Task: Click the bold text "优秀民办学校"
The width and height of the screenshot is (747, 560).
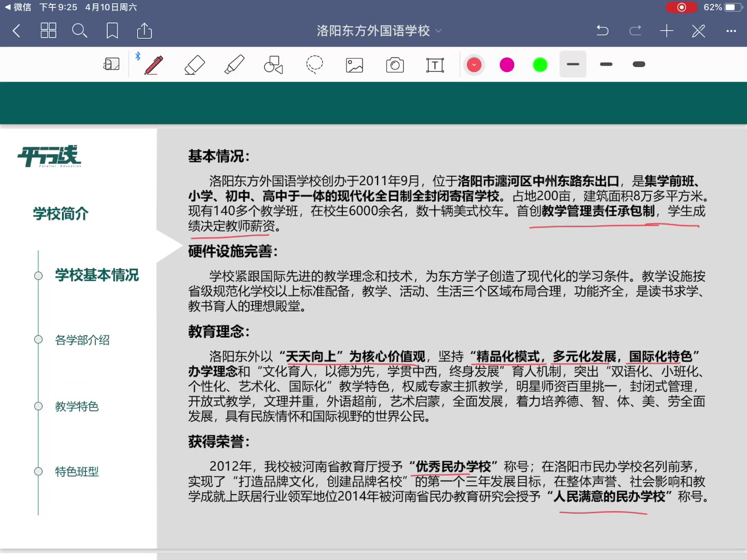Action: 453,466
